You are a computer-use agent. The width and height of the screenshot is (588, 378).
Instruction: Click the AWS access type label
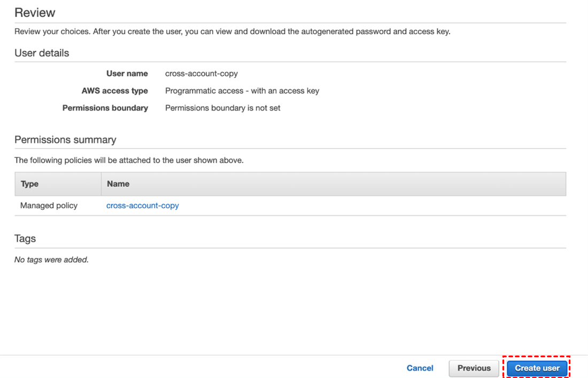pos(115,91)
